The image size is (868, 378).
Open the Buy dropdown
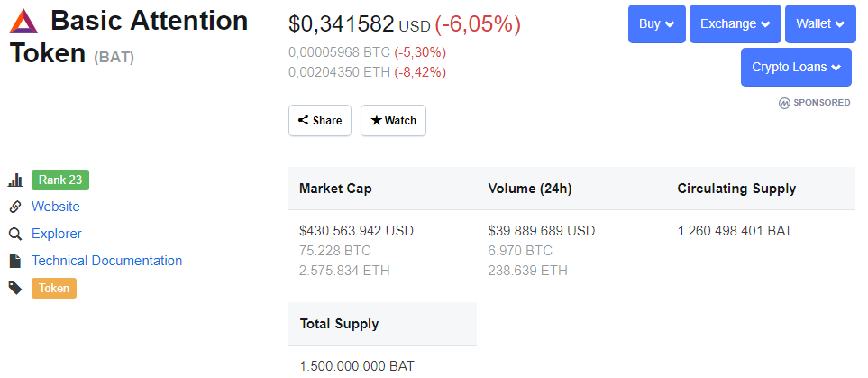pos(656,23)
